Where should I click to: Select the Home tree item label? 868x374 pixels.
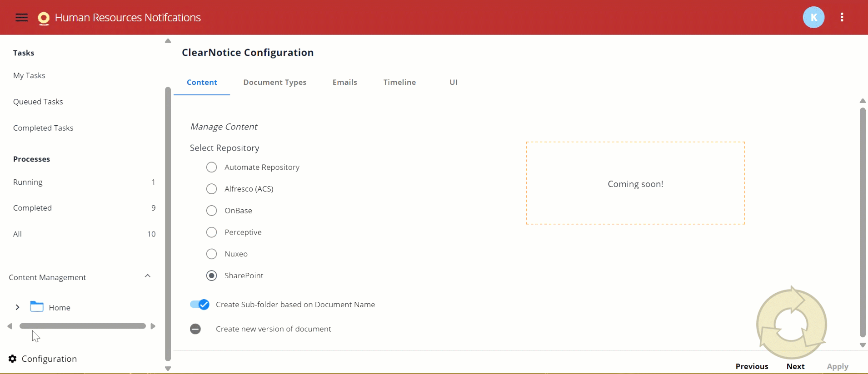(x=60, y=308)
